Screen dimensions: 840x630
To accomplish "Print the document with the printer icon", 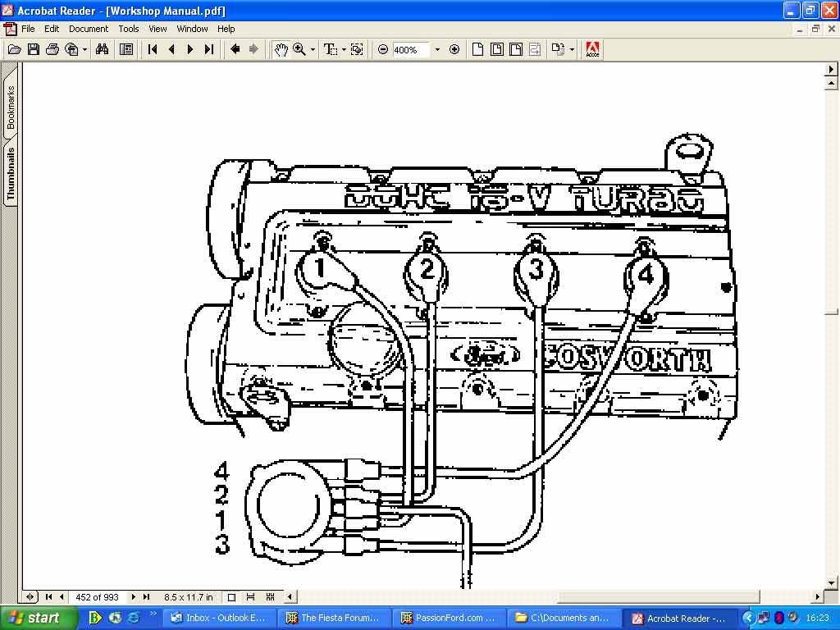I will 52,50.
